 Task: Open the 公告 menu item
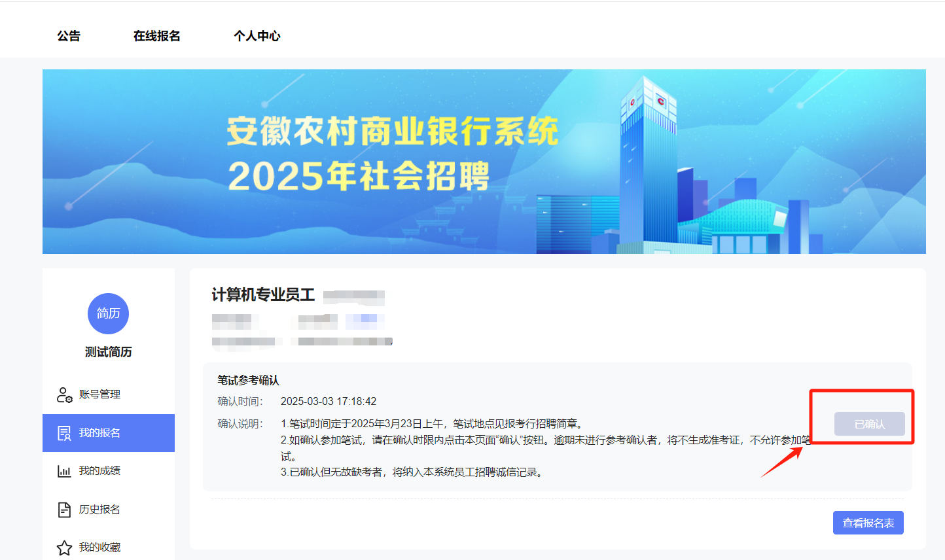click(69, 36)
